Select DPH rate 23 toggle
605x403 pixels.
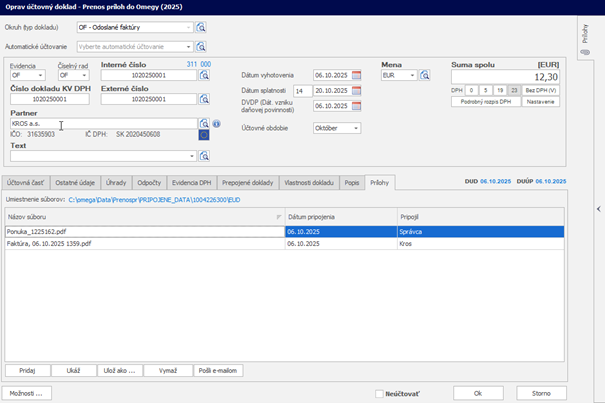click(515, 90)
